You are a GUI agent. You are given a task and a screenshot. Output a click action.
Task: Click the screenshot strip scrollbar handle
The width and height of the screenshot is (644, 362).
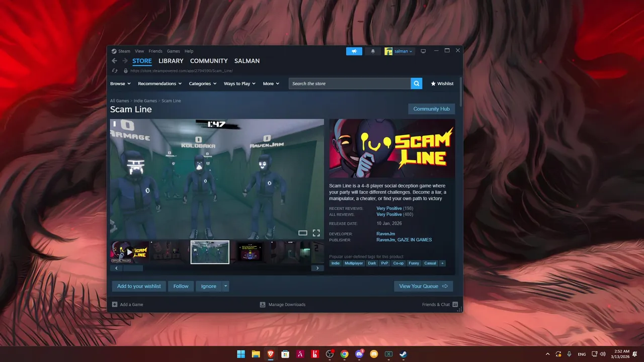[133, 268]
